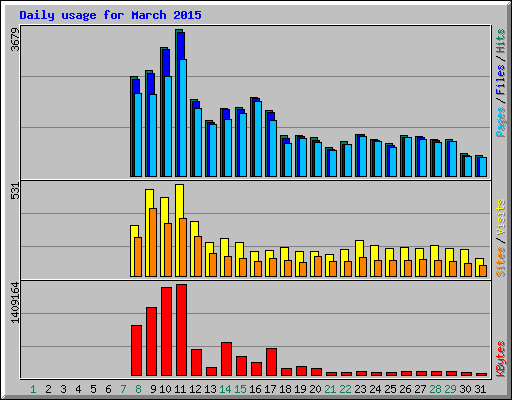Select day 28 on the x-axis
512x400 pixels.
[x=435, y=389]
